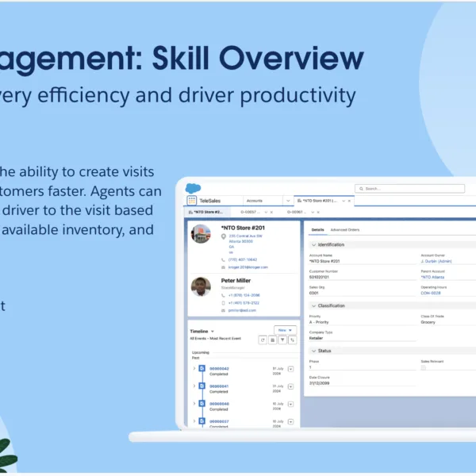Expand the timeline row 00000041

tap(194, 386)
